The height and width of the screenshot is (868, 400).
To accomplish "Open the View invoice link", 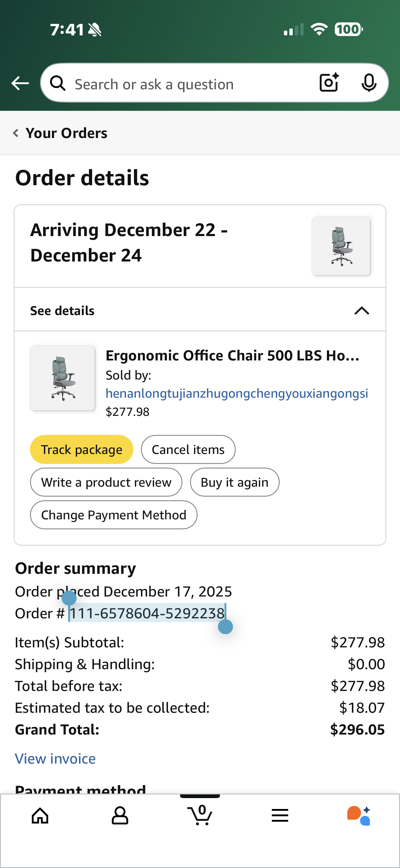I will click(x=55, y=758).
